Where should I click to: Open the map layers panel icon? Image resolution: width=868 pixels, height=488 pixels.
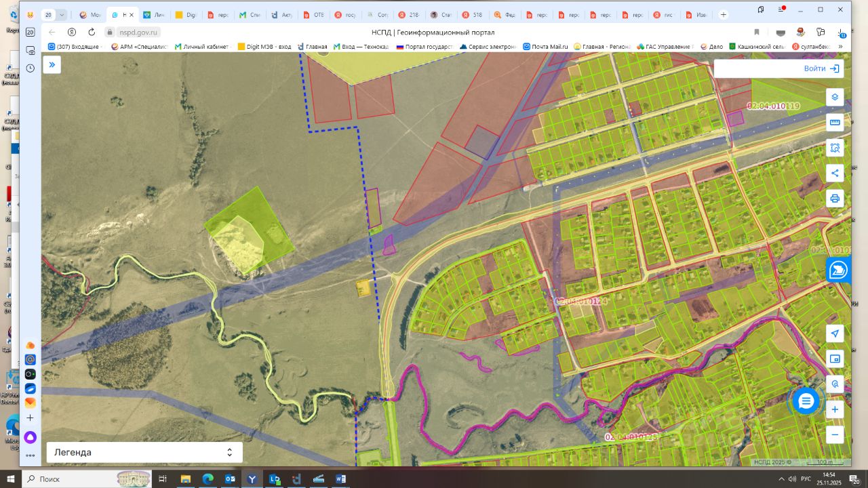point(835,97)
